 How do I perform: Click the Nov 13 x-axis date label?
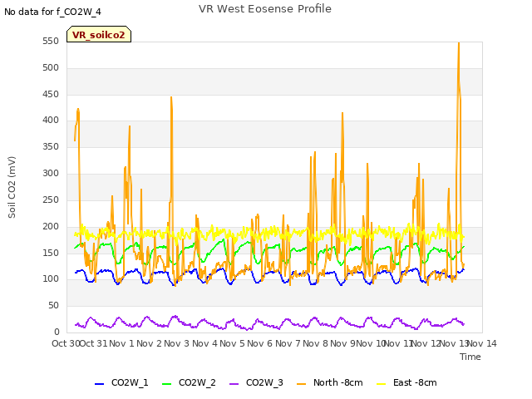point(454,343)
